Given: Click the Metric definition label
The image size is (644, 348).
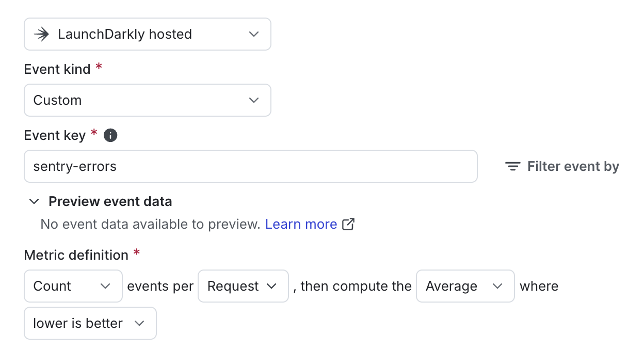Looking at the screenshot, I should (x=76, y=255).
